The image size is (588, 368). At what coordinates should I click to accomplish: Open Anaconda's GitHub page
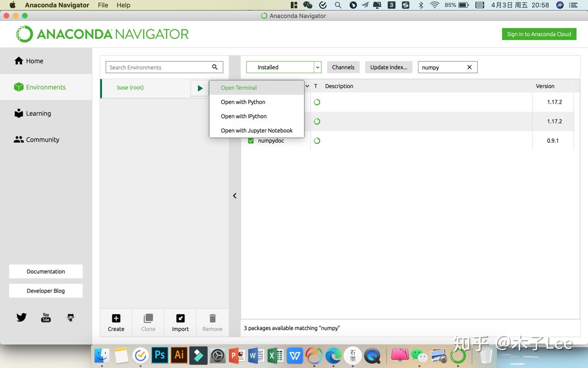tap(70, 317)
